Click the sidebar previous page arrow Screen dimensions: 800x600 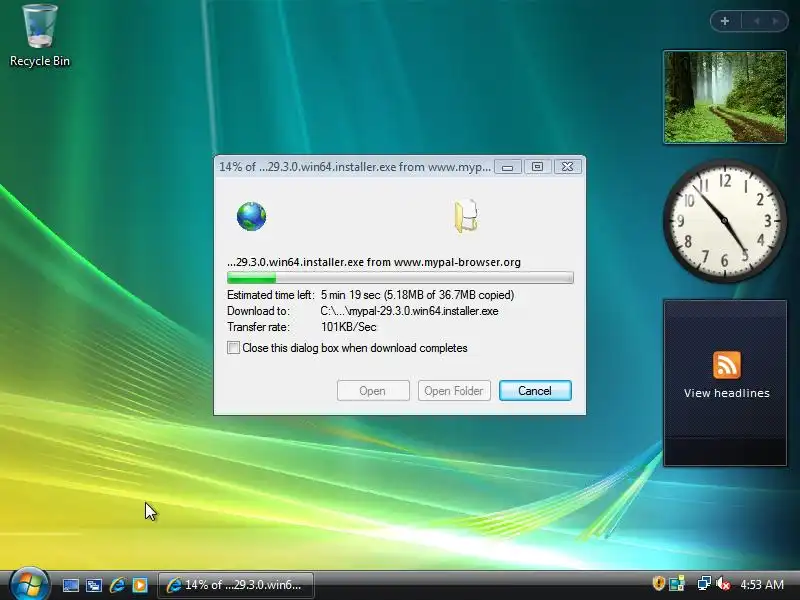coord(756,21)
